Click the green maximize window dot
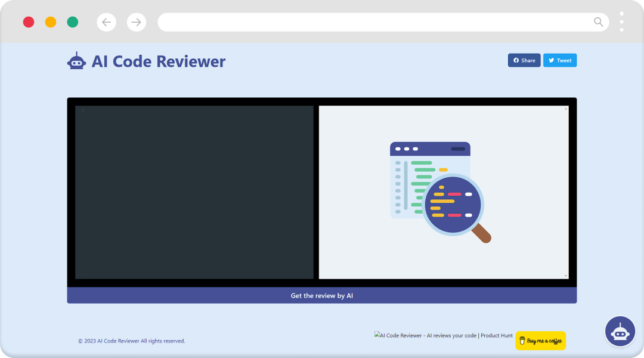The image size is (644, 358). (x=73, y=22)
